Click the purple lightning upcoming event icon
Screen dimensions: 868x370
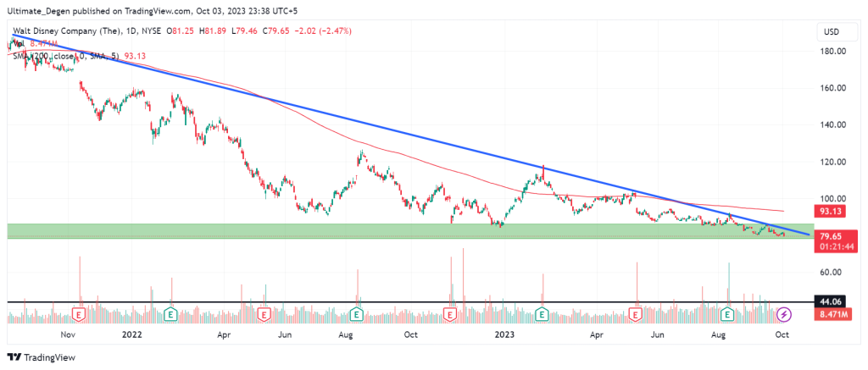pyautogui.click(x=785, y=315)
